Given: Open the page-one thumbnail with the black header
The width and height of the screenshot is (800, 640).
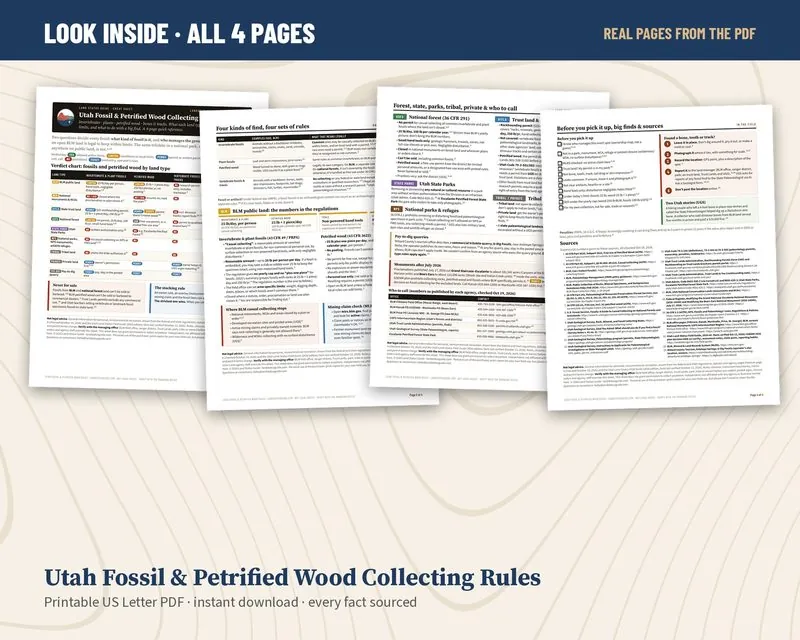Looking at the screenshot, I should [x=118, y=237].
